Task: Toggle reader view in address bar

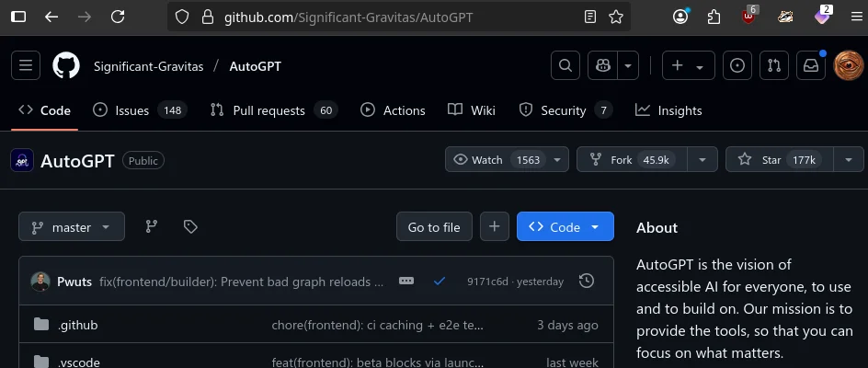Action: point(590,17)
